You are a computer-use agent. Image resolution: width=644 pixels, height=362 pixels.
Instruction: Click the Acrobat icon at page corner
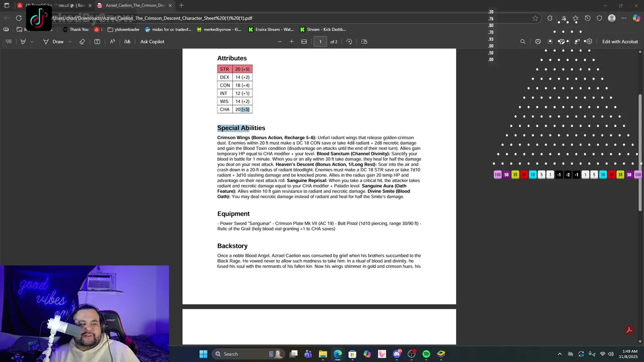point(628,330)
